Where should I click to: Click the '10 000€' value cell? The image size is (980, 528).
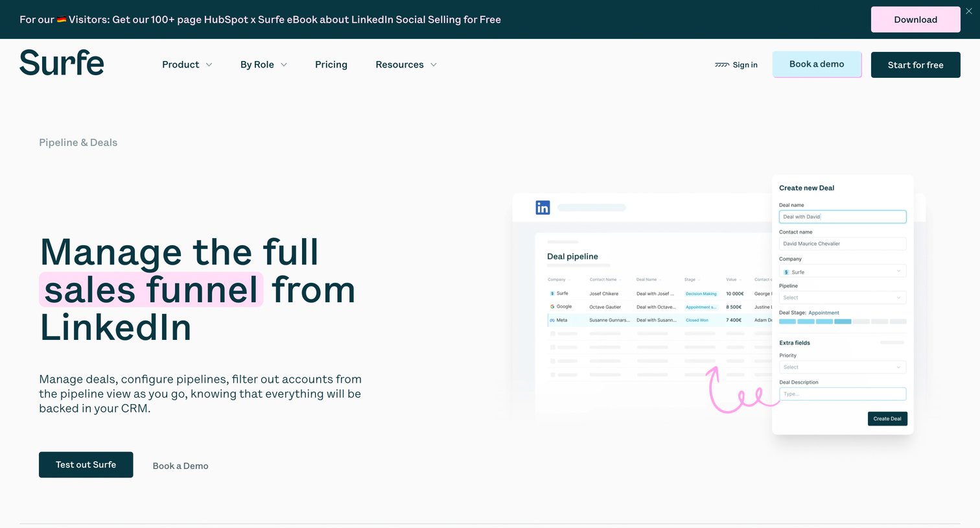point(735,294)
